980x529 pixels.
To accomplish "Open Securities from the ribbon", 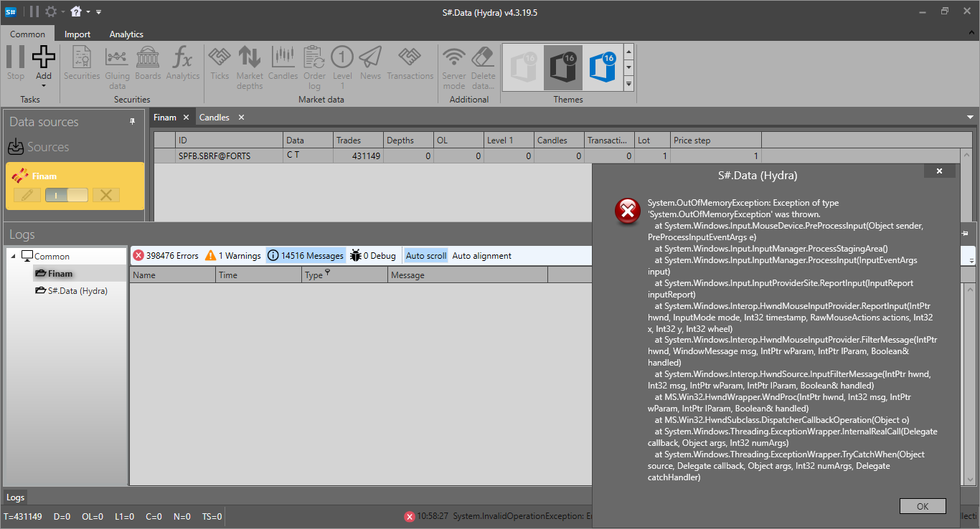I will point(82,63).
